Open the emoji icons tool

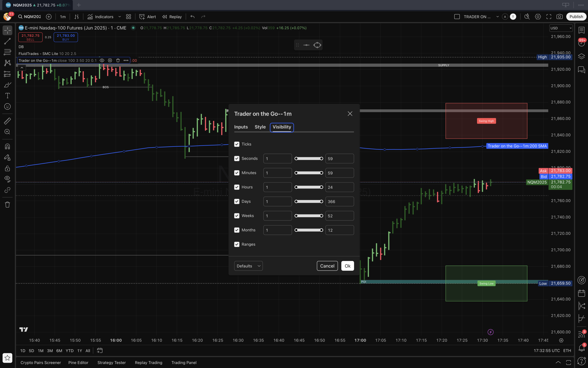(7, 106)
